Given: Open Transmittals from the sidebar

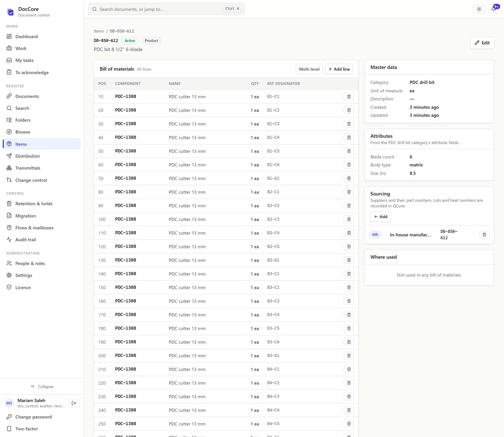Looking at the screenshot, I should coord(42,168).
